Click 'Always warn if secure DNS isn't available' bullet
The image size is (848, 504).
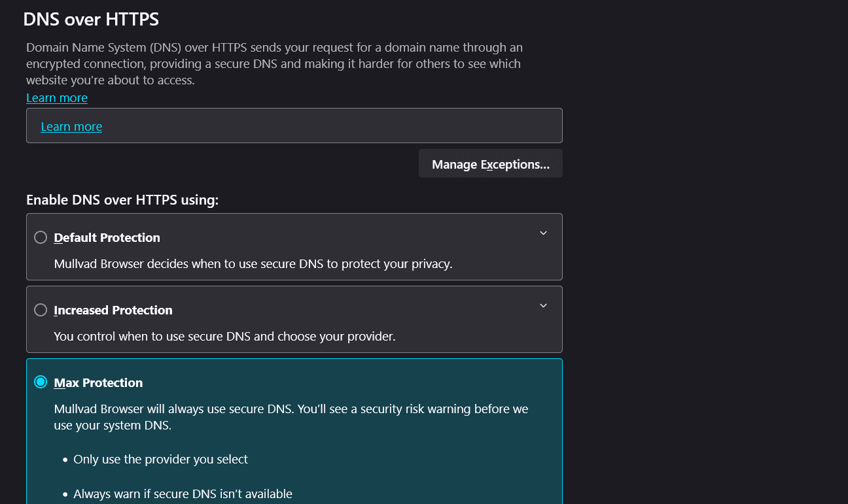click(183, 494)
